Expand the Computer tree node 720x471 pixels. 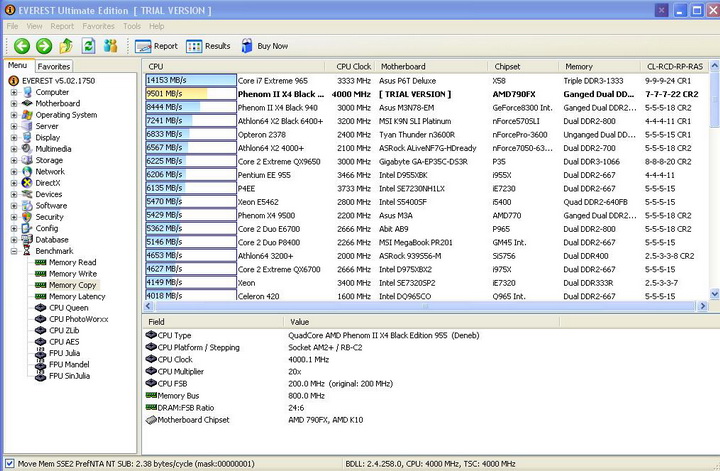14,92
